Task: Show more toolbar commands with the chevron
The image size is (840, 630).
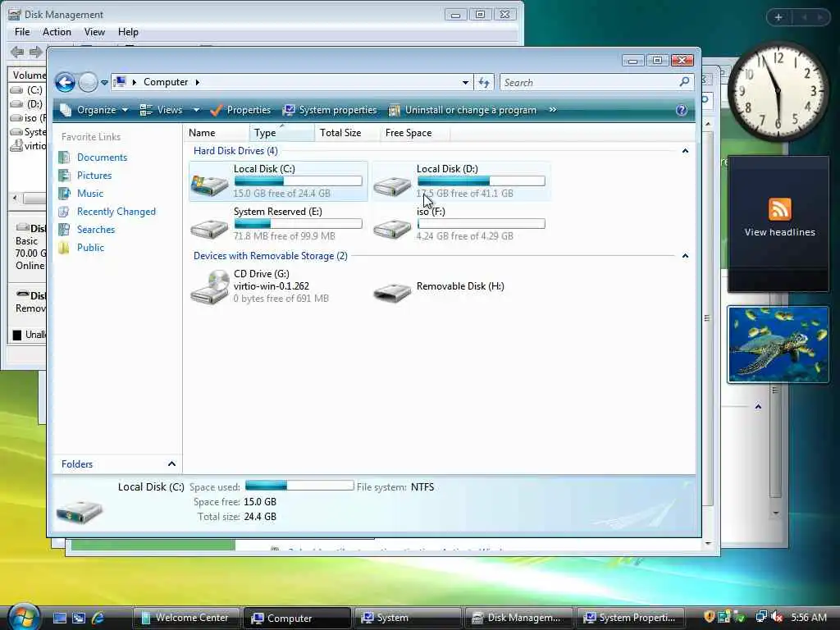Action: click(552, 110)
